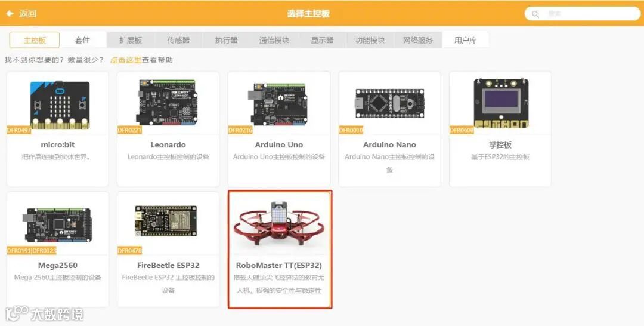Click the 点击这里 help link

[x=126, y=60]
